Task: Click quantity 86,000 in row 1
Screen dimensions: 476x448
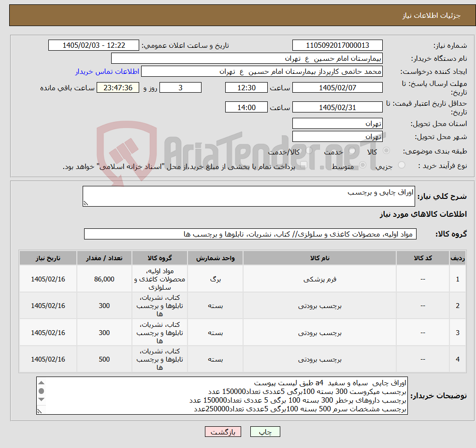Action: (x=104, y=280)
